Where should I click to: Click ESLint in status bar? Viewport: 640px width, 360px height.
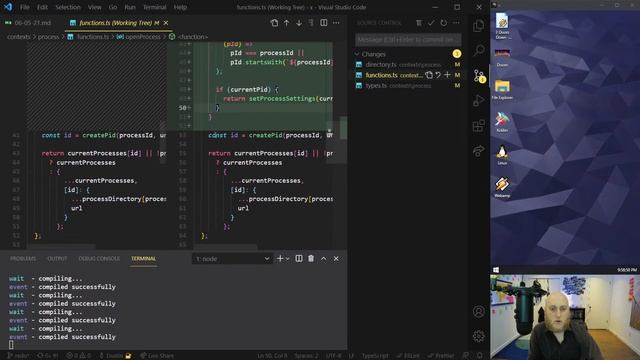[408, 356]
